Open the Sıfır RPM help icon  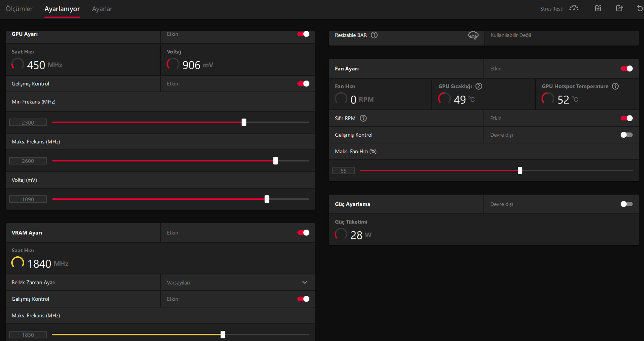363,118
